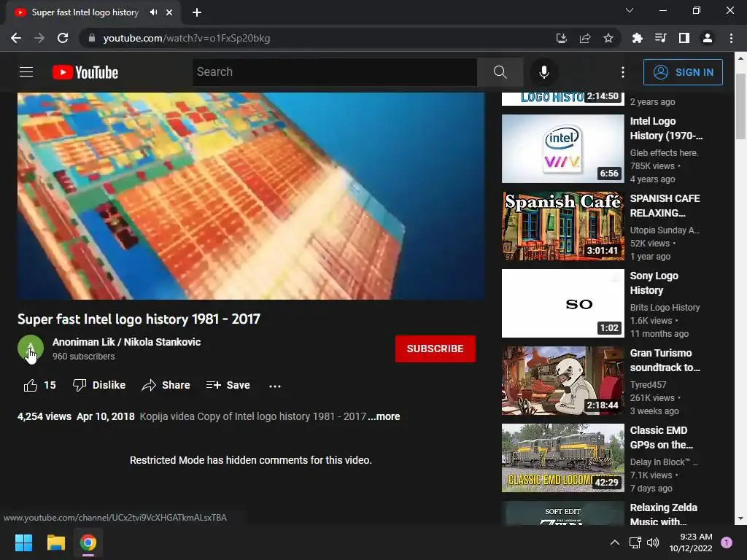Click the video player area

pos(251,195)
